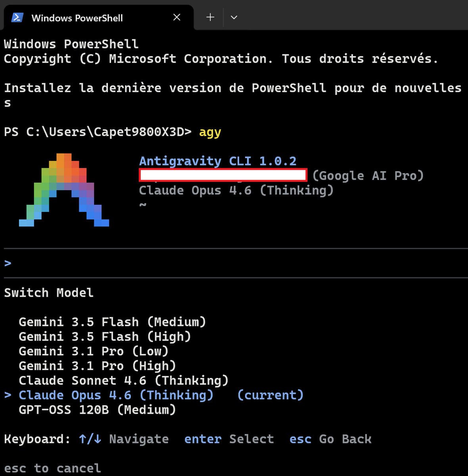468x476 pixels.
Task: Click the Switch Model heading
Action: point(49,293)
